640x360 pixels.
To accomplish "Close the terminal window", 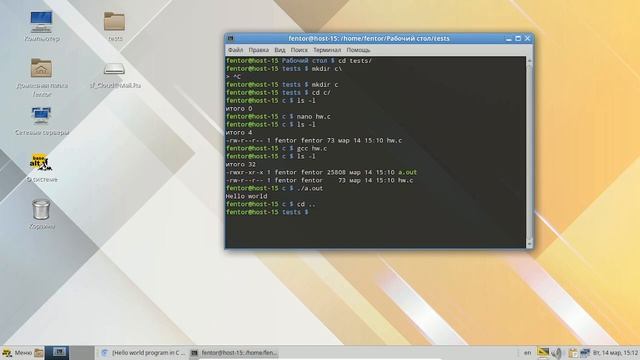I will click(527, 38).
